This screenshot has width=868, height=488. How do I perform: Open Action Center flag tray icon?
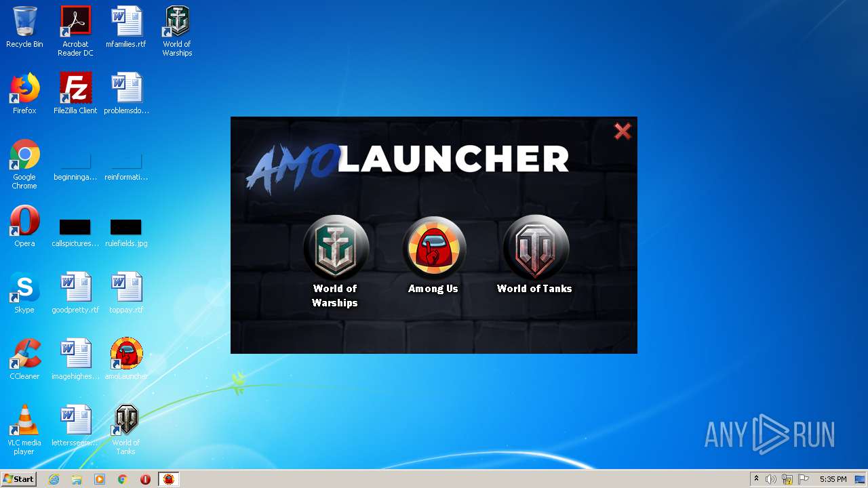click(804, 479)
